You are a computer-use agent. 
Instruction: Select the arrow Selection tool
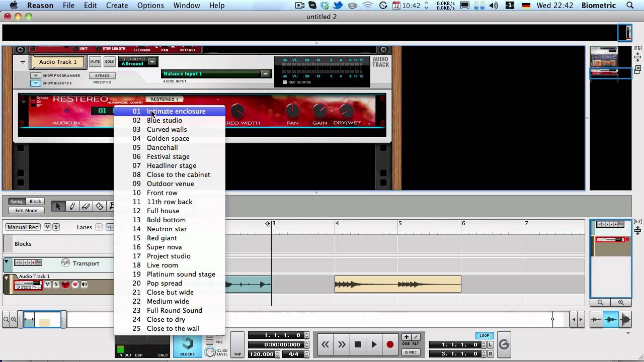click(x=58, y=206)
